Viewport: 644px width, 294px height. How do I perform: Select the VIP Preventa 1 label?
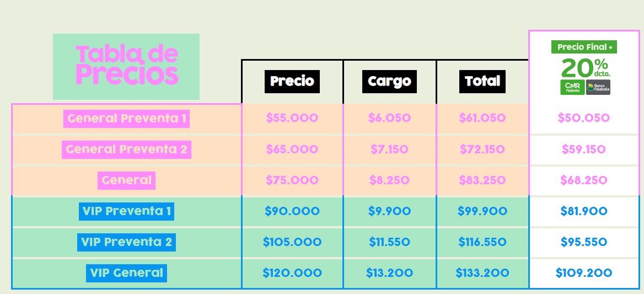126,211
